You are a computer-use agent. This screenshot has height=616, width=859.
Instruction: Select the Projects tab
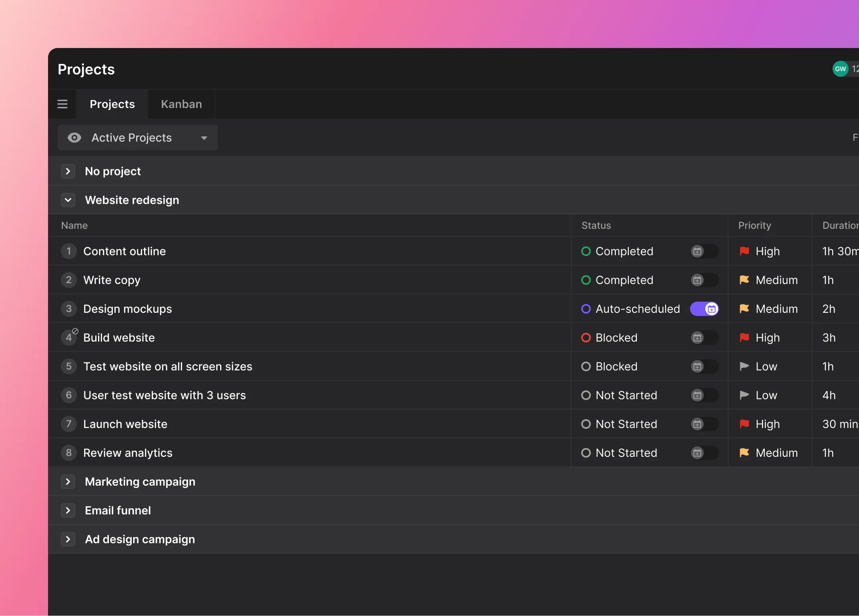[112, 104]
